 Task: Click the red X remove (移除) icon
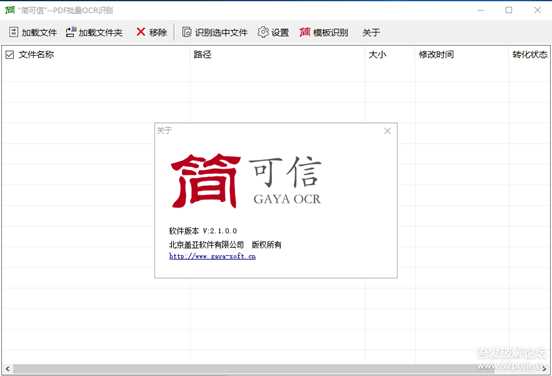[140, 32]
